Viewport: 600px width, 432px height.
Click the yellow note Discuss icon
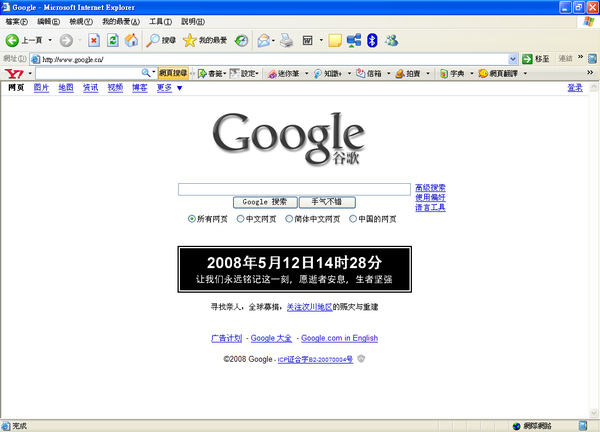335,40
